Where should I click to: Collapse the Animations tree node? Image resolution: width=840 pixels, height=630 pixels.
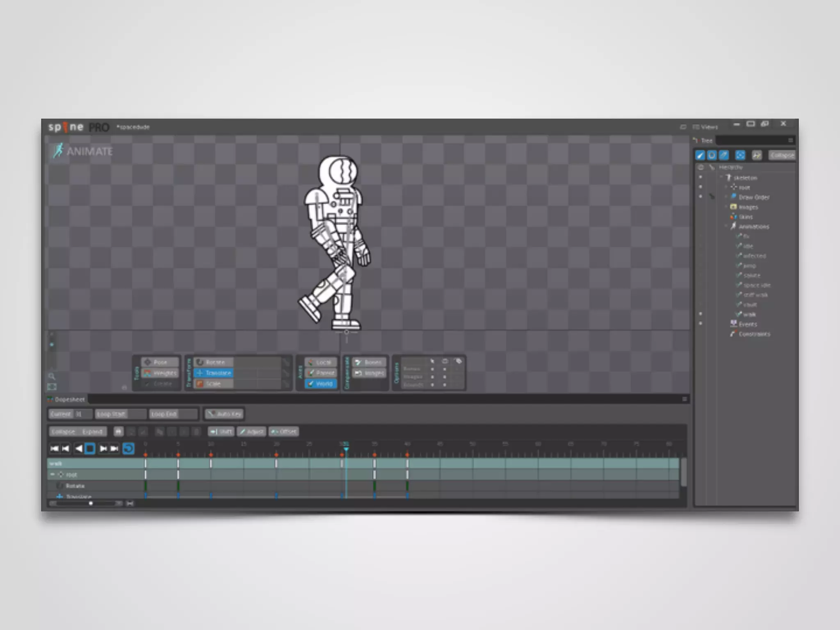(726, 226)
